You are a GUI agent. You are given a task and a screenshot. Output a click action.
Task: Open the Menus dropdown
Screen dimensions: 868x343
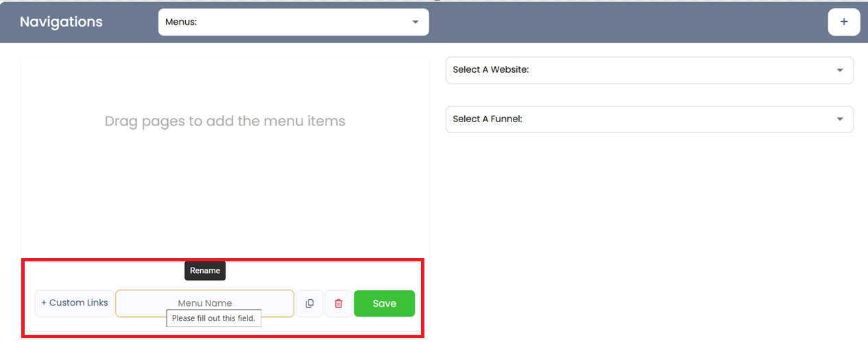(293, 22)
